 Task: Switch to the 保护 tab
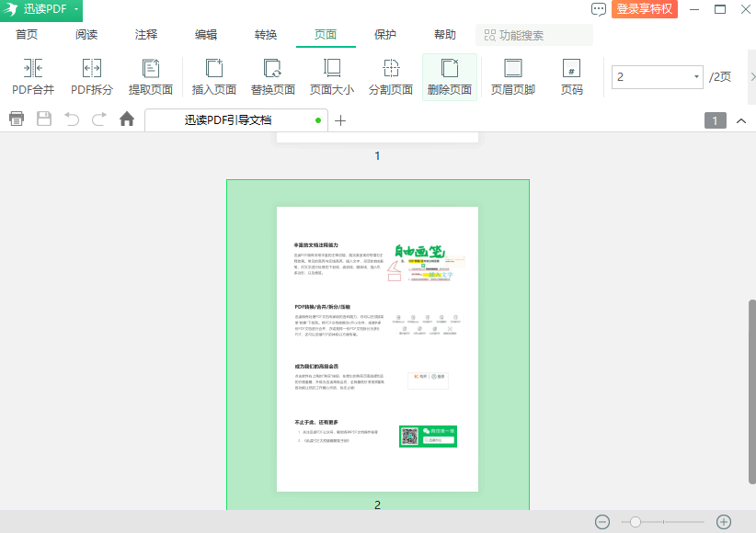[385, 35]
